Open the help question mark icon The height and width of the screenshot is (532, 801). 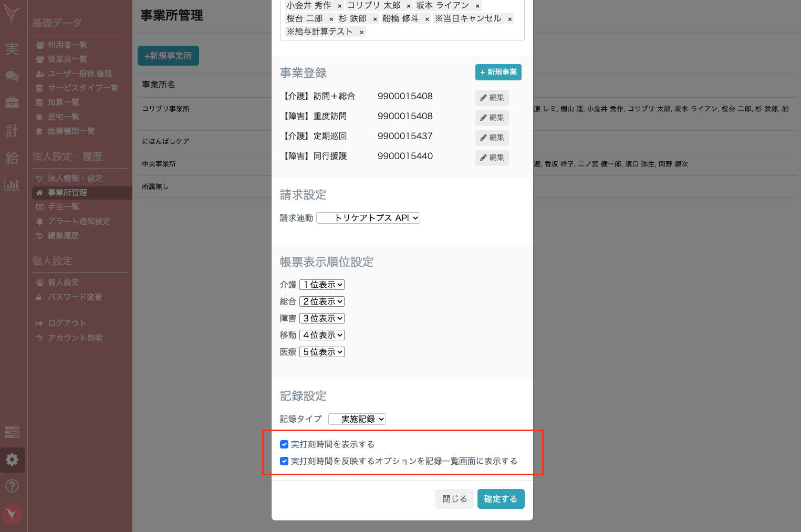tap(12, 486)
